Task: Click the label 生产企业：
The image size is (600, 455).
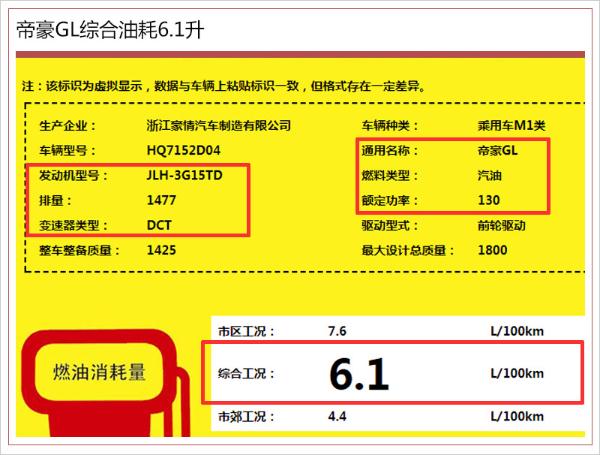Action: pos(67,126)
